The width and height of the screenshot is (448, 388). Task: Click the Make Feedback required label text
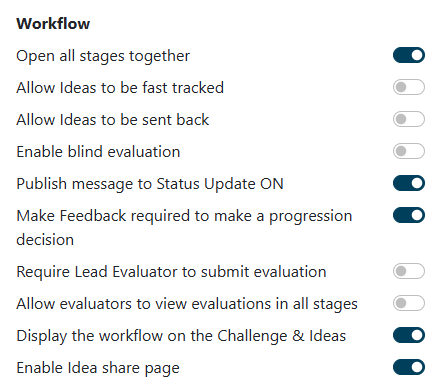click(x=184, y=228)
